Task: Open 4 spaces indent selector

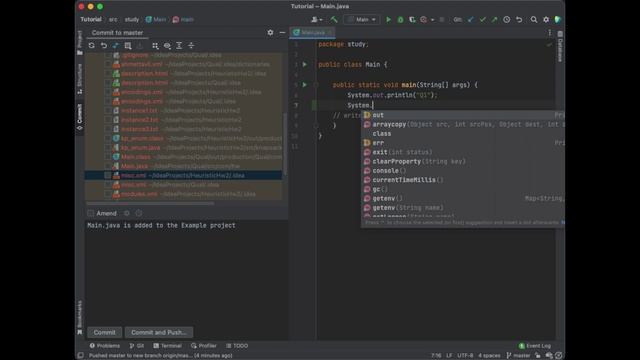Action: (x=489, y=356)
